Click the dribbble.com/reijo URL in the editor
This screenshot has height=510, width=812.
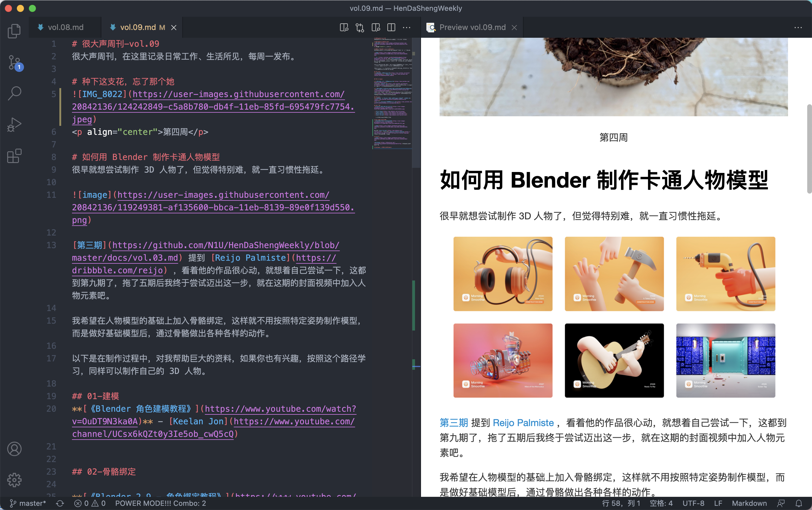pos(118,270)
